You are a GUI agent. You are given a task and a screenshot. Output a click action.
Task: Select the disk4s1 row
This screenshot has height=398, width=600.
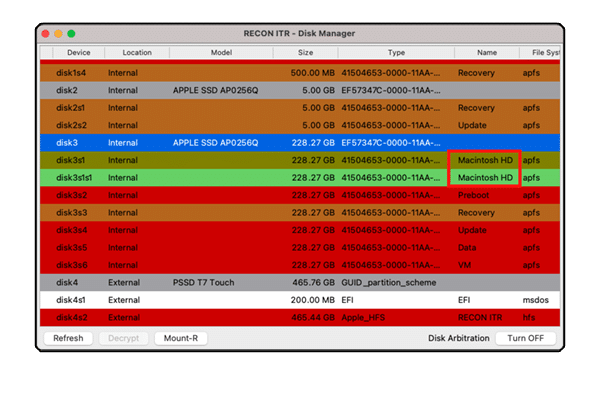pyautogui.click(x=300, y=300)
